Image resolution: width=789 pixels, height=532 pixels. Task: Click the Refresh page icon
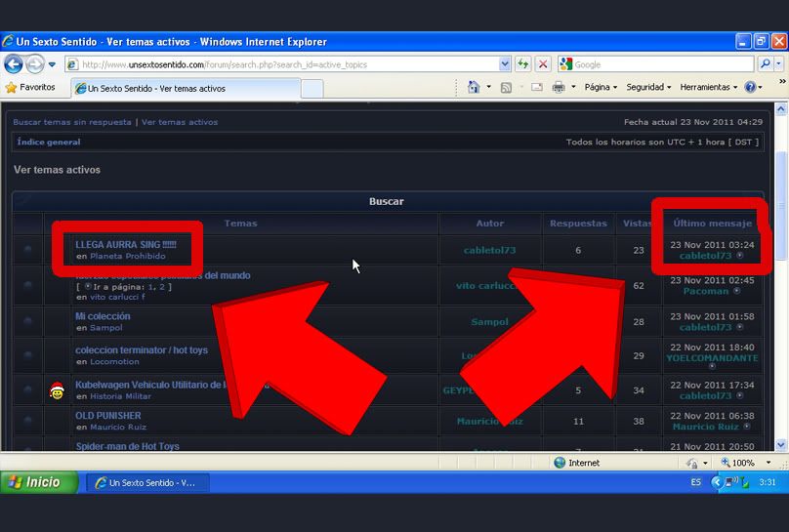523,64
